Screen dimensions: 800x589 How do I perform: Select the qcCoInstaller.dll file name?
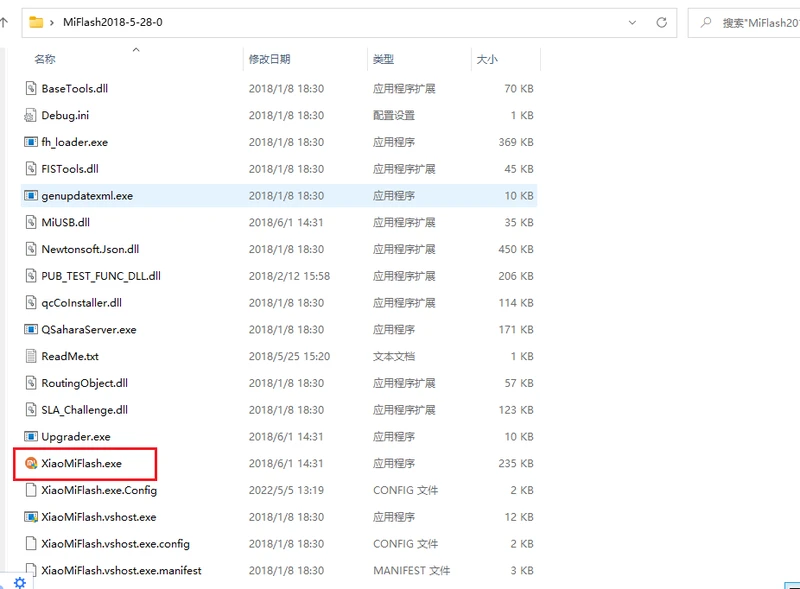[82, 303]
